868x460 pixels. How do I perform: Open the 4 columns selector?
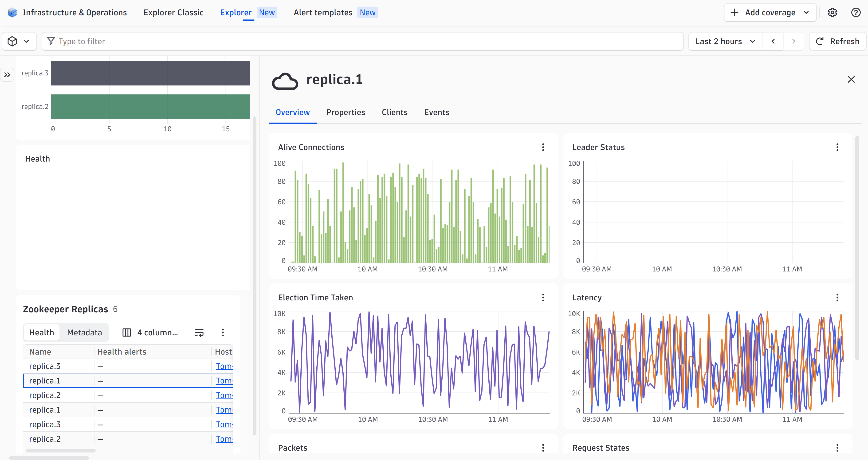pyautogui.click(x=150, y=332)
